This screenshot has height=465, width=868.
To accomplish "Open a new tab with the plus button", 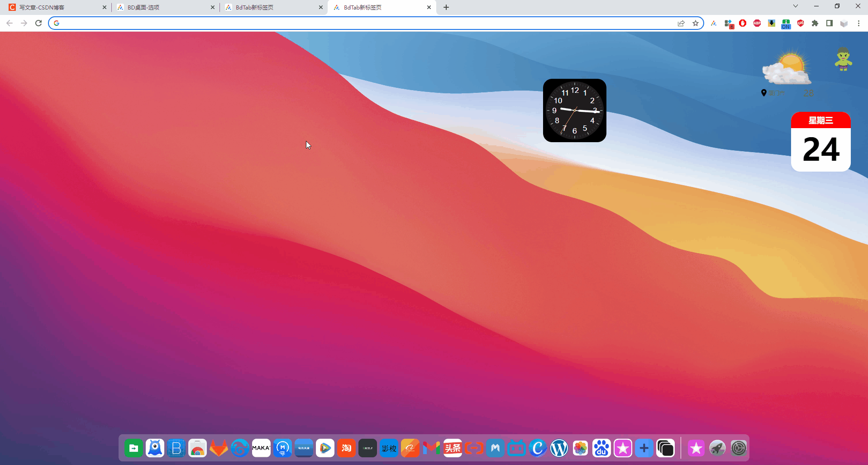I will [446, 7].
